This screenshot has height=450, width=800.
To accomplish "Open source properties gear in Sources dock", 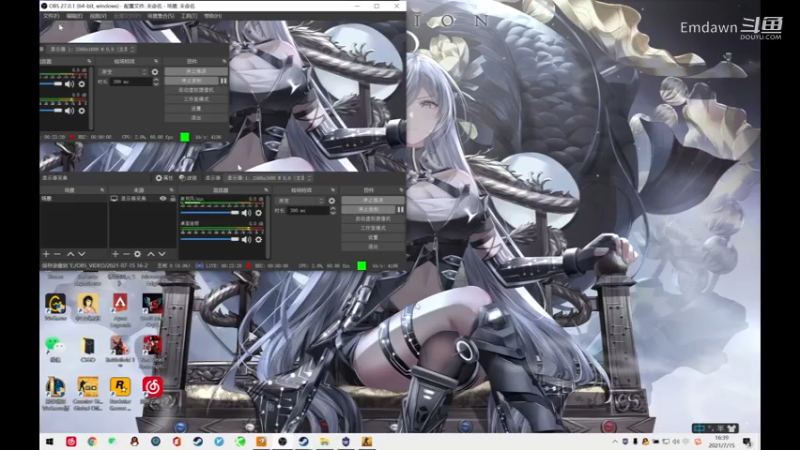I will pyautogui.click(x=137, y=254).
